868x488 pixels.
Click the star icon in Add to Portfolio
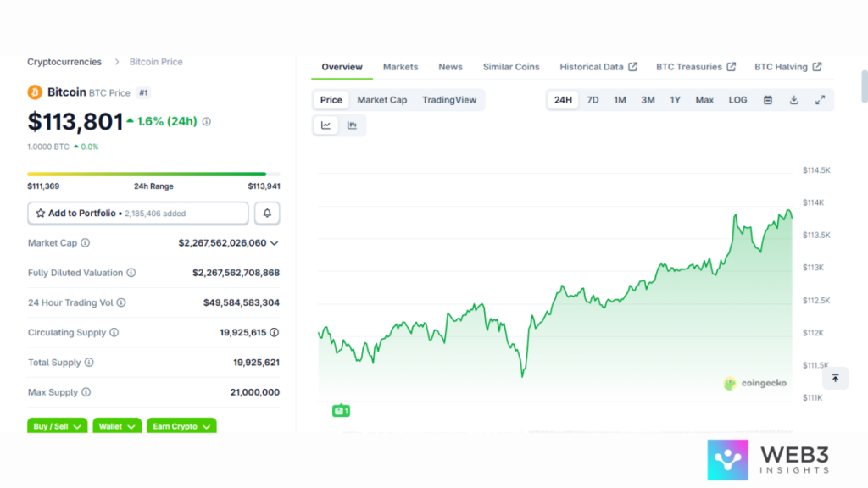[x=41, y=213]
